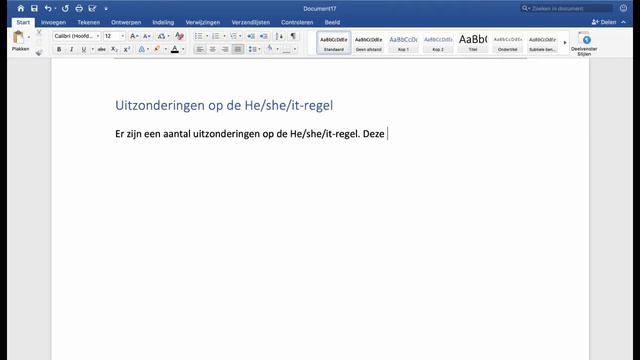Open the Tekenen tab
This screenshot has width=640, height=360.
[89, 22]
